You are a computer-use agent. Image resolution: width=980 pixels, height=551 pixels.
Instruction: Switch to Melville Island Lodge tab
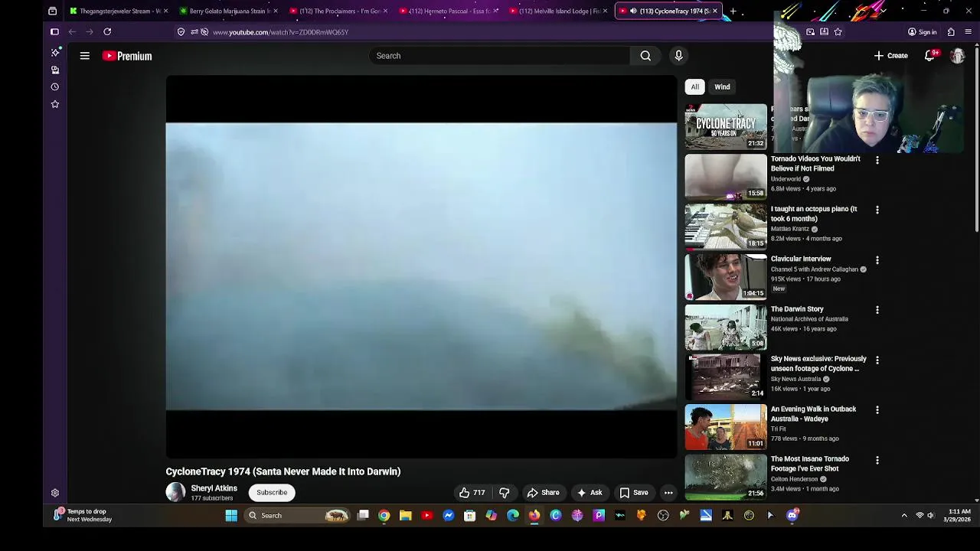pyautogui.click(x=556, y=11)
